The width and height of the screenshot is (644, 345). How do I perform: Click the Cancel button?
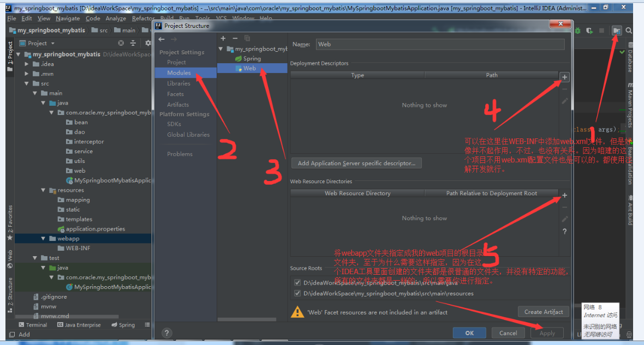(508, 332)
